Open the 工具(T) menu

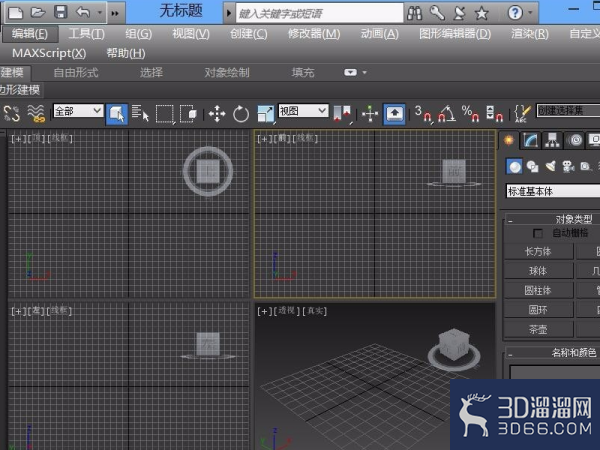tap(86, 34)
